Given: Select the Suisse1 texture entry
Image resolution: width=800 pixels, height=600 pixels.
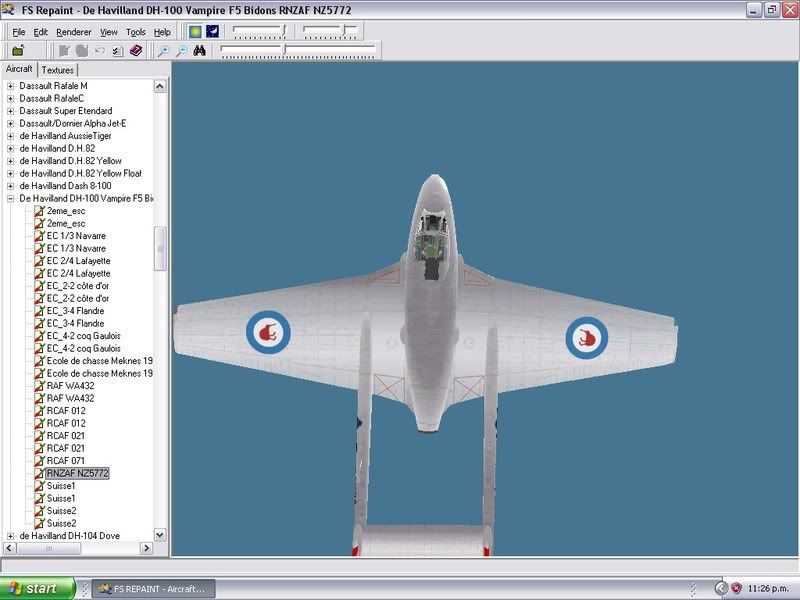Looking at the screenshot, I should click(61, 486).
